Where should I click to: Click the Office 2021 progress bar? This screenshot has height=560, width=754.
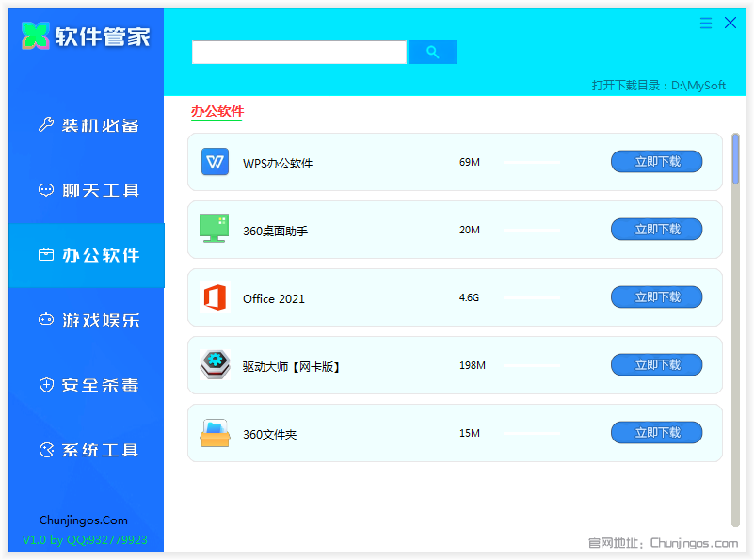click(532, 298)
